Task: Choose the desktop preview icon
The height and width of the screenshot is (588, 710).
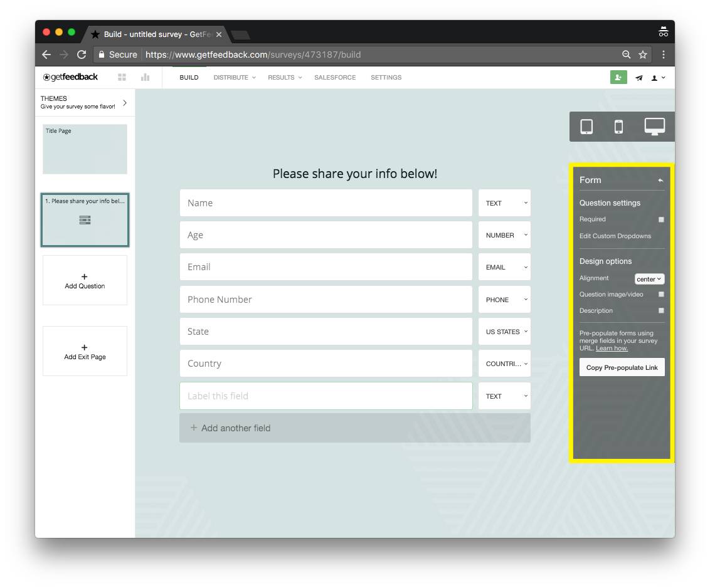Action: point(654,126)
